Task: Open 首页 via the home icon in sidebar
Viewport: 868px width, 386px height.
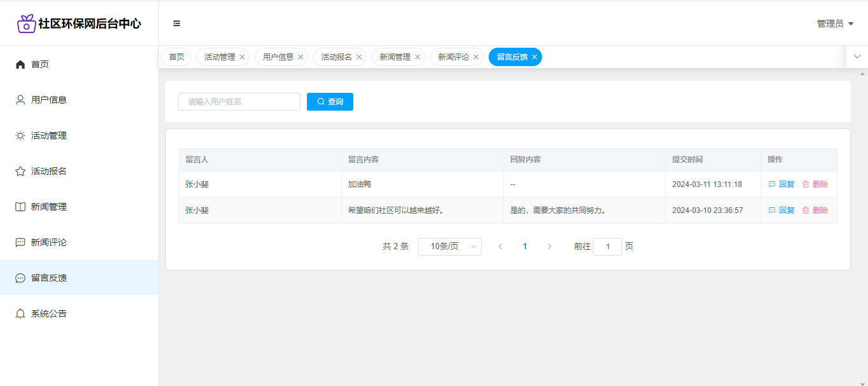Action: [20, 64]
